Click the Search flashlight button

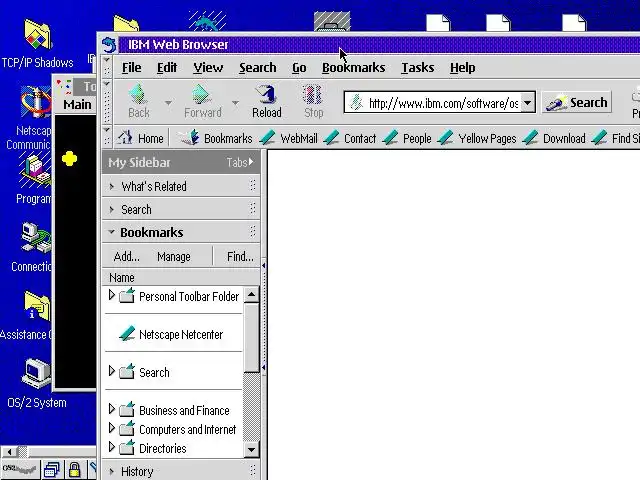[x=577, y=102]
